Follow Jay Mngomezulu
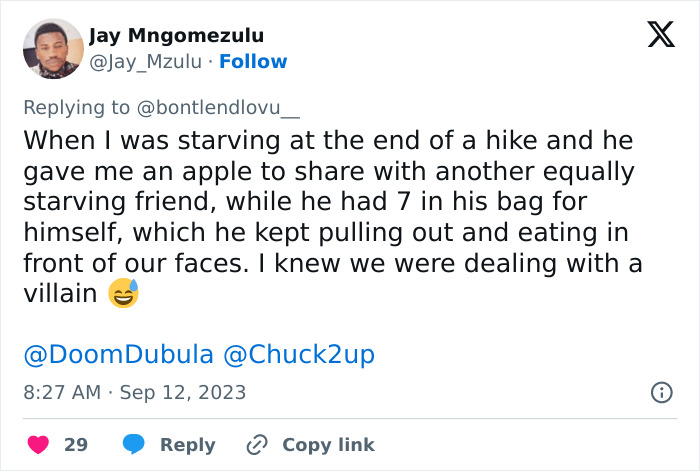This screenshot has height=471, width=700. (253, 62)
